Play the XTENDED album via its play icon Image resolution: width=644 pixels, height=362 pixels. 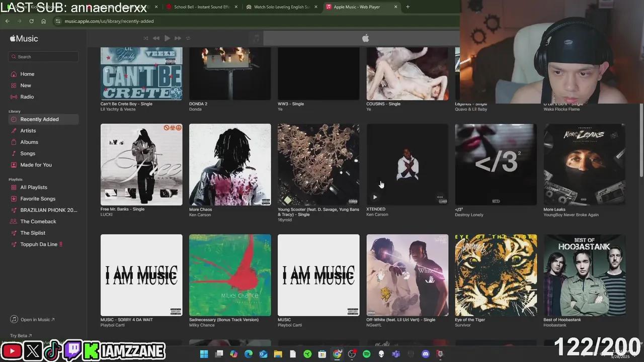click(375, 197)
